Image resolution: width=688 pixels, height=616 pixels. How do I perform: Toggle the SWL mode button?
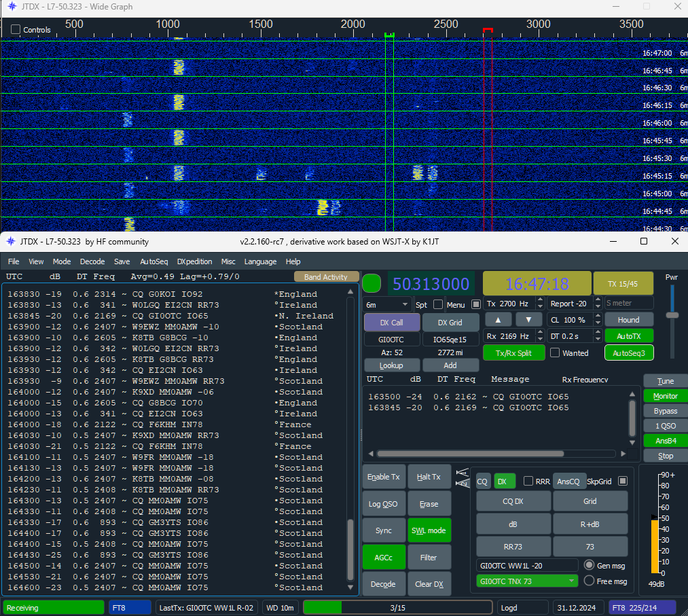click(x=429, y=530)
